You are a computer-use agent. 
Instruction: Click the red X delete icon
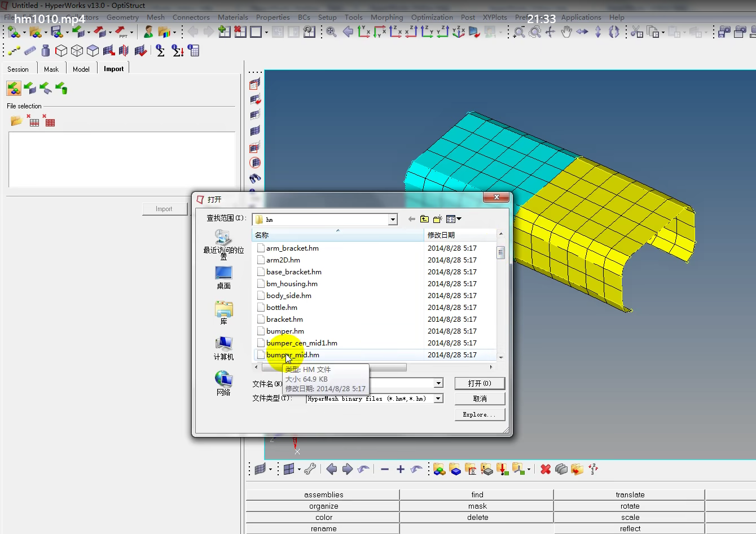[x=545, y=469]
